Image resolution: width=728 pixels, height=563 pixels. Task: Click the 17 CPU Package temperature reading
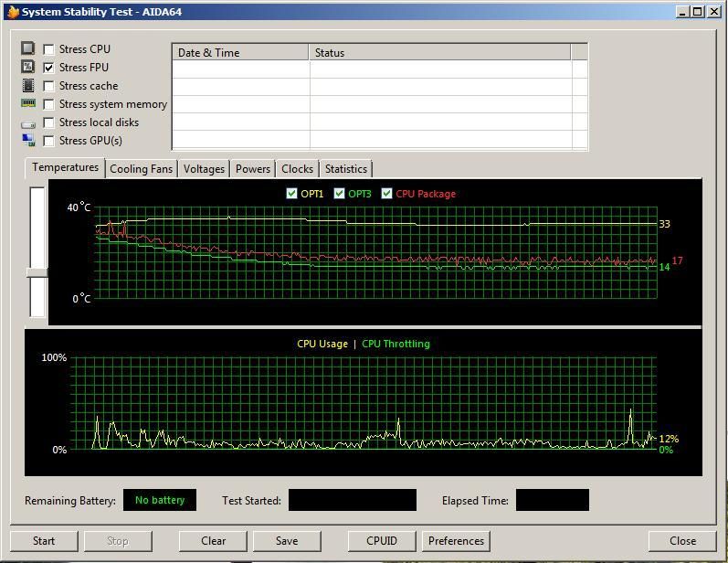click(x=678, y=260)
